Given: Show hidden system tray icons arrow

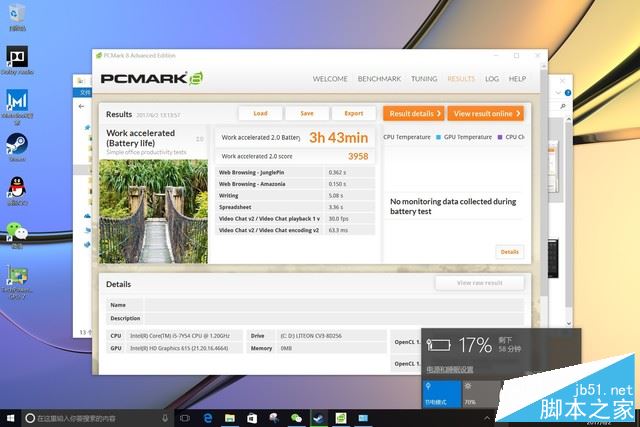Looking at the screenshot, I should pyautogui.click(x=487, y=418).
